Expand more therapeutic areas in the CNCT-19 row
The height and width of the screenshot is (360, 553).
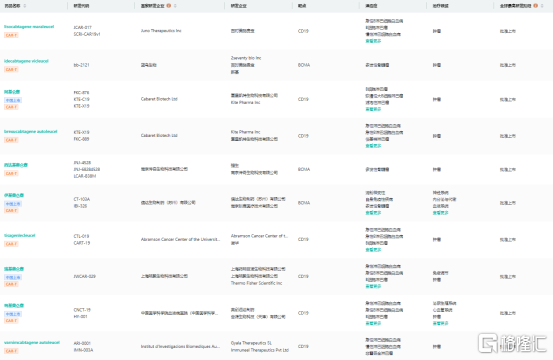(x=440, y=323)
